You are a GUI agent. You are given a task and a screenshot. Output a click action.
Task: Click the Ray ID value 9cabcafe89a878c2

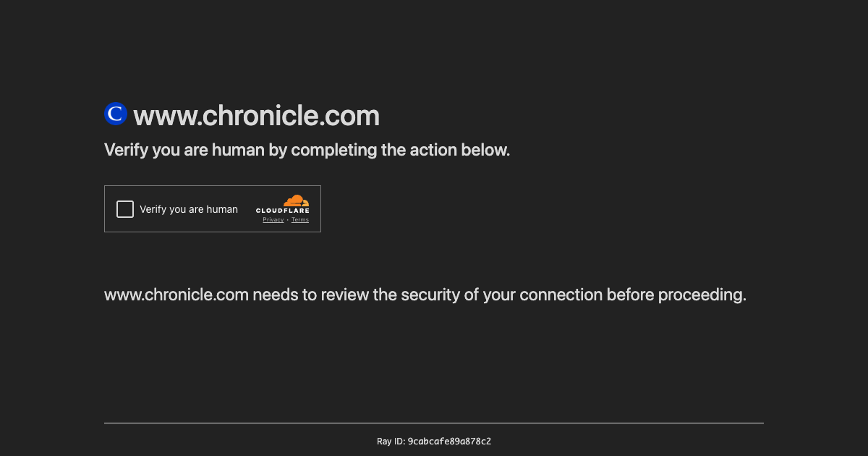[449, 441]
